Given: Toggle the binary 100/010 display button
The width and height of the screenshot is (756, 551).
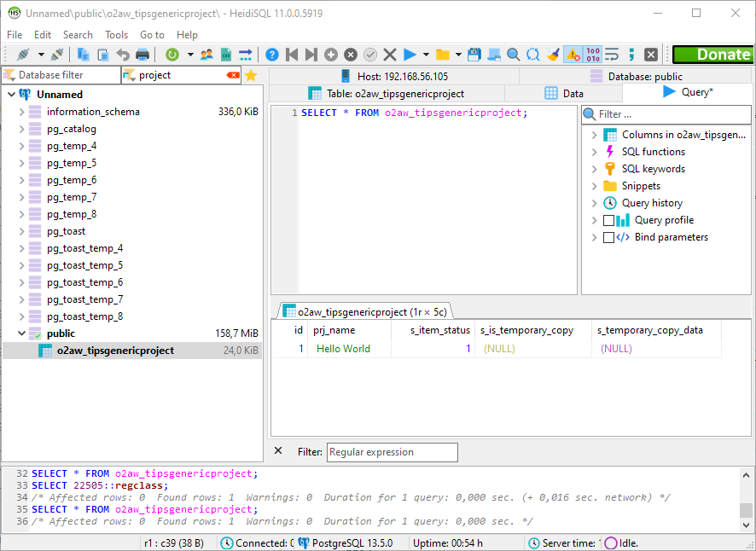Looking at the screenshot, I should 592,55.
